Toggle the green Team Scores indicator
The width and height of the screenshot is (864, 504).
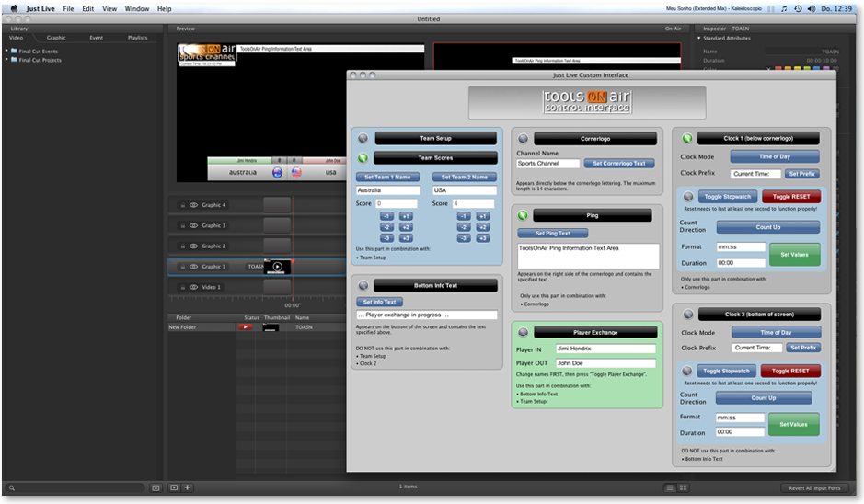coord(363,157)
